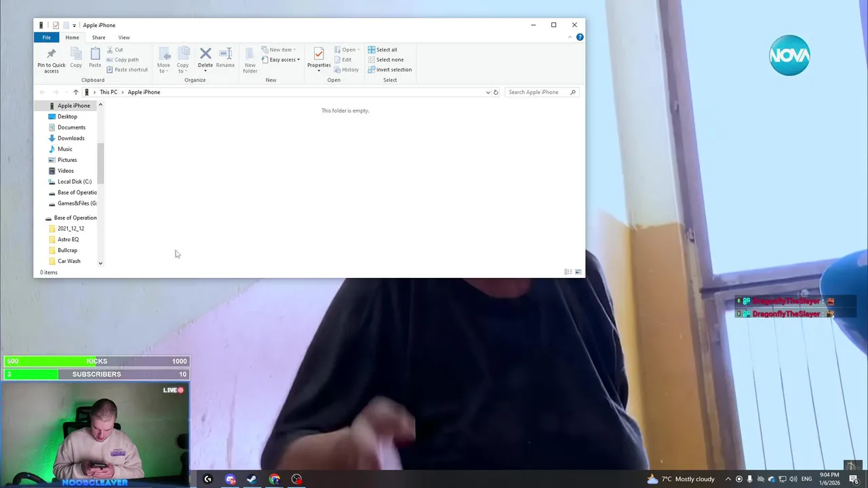
Task: Open the notification center icon
Action: point(854,479)
